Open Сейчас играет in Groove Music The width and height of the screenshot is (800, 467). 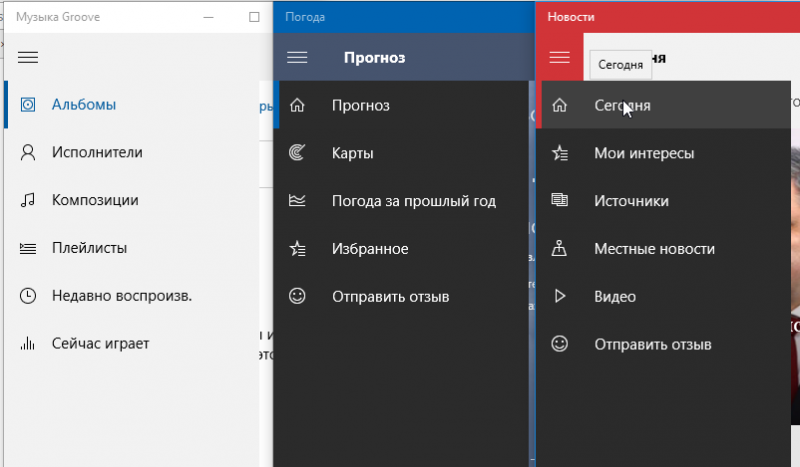pyautogui.click(x=133, y=343)
